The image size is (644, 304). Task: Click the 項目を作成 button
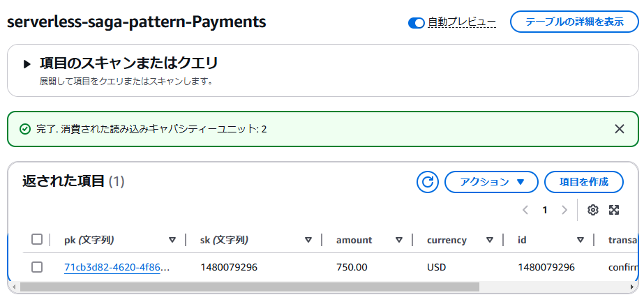coord(583,182)
